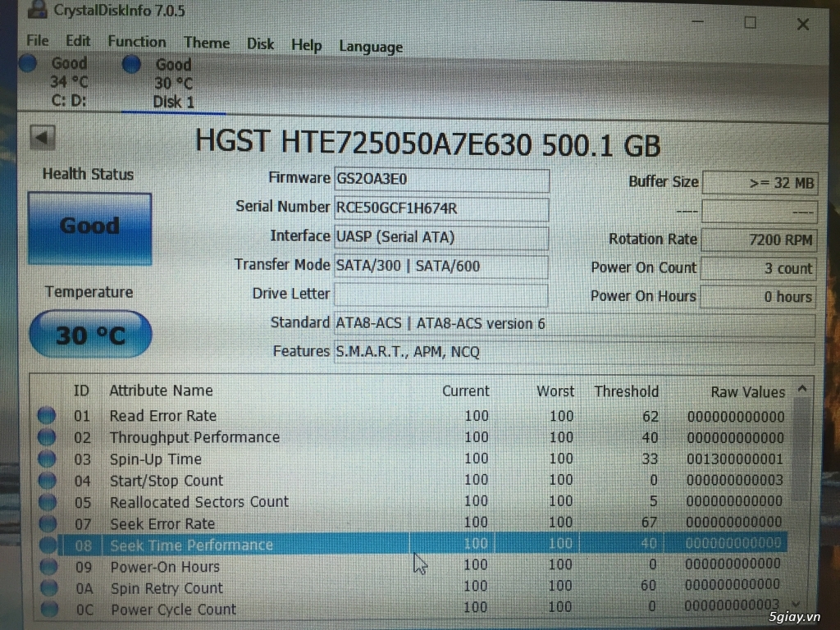Viewport: 840px width, 630px height.
Task: Click status icon beside Reallocated Sectors Count
Action: pyautogui.click(x=48, y=502)
